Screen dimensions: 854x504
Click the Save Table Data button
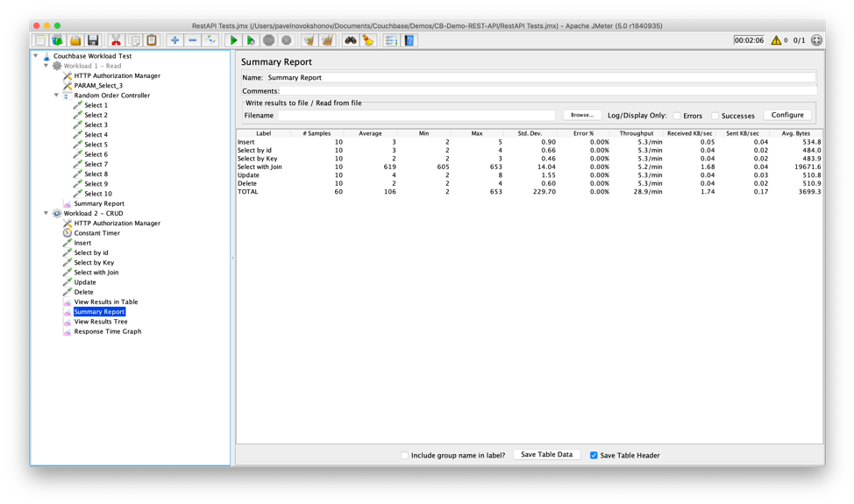click(546, 454)
